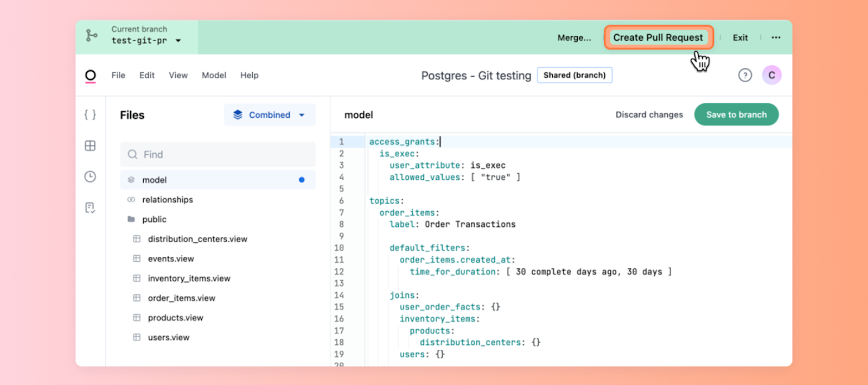The width and height of the screenshot is (868, 385).
Task: Click the unsaved changes dot on model
Action: 302,180
